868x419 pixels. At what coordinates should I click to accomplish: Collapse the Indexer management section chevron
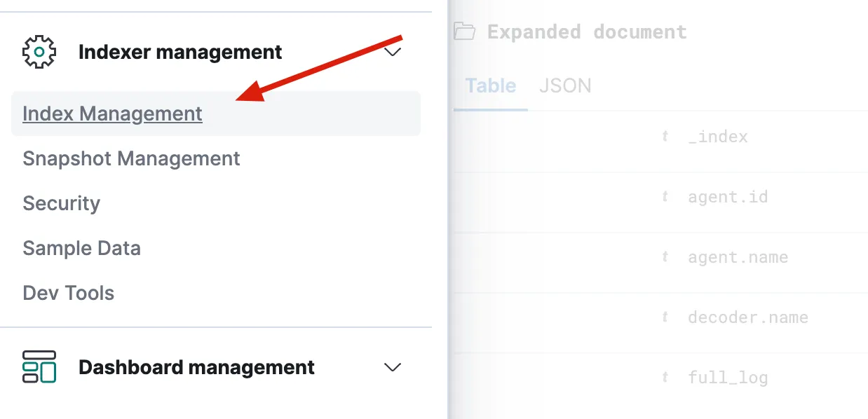393,52
